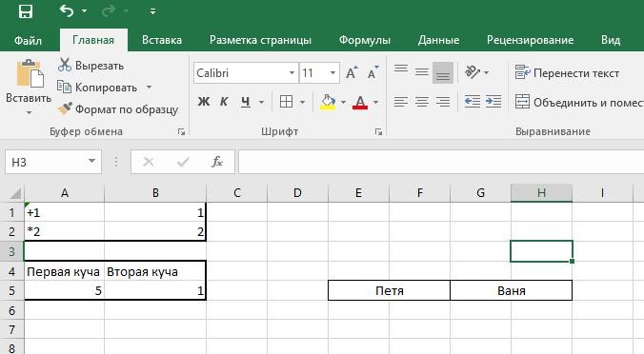Toggle italic К formatting
The image size is (644, 354).
point(224,101)
